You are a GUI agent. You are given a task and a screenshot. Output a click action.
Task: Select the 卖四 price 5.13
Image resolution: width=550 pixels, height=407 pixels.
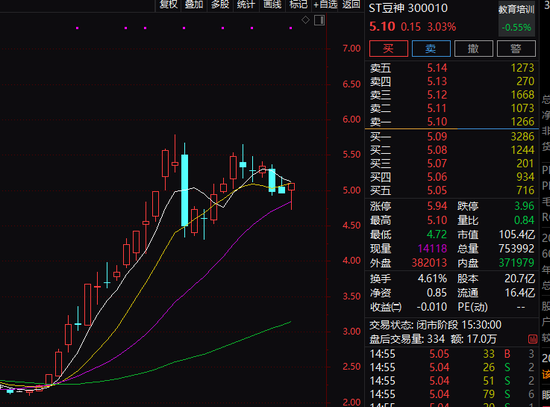tap(437, 81)
